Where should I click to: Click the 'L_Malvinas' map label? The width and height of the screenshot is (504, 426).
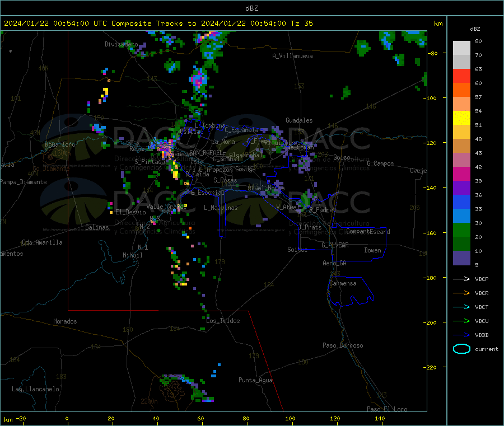221,208
